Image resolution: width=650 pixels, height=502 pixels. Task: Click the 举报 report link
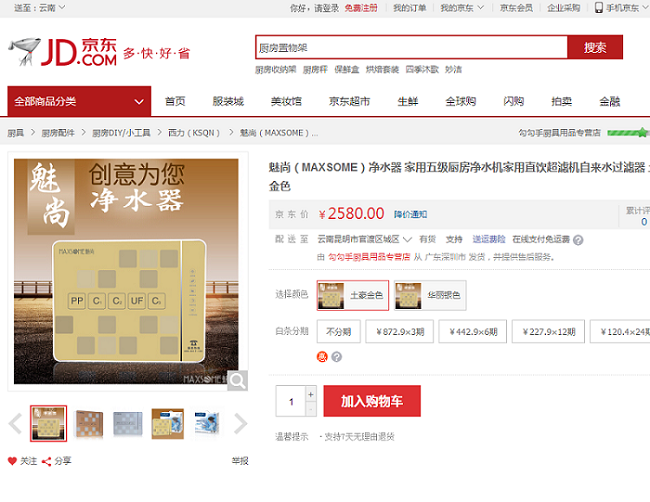(x=240, y=461)
